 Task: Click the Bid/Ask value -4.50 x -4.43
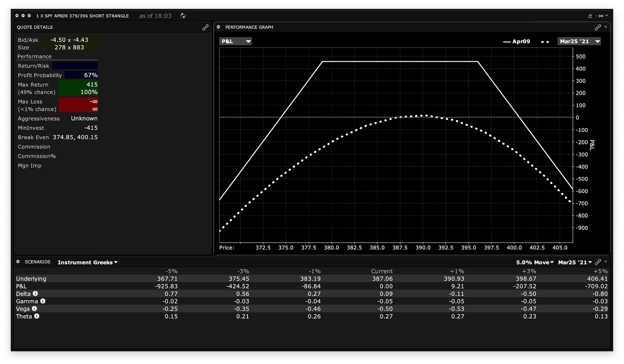(x=69, y=40)
